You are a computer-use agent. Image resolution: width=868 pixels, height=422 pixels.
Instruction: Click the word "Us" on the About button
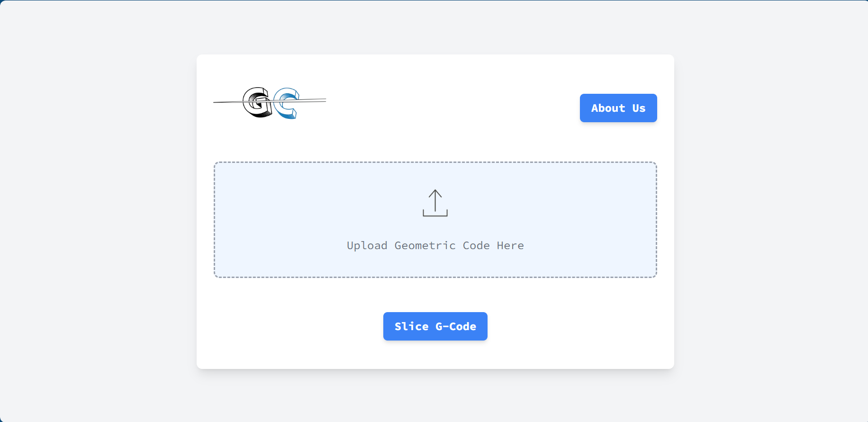pyautogui.click(x=639, y=108)
